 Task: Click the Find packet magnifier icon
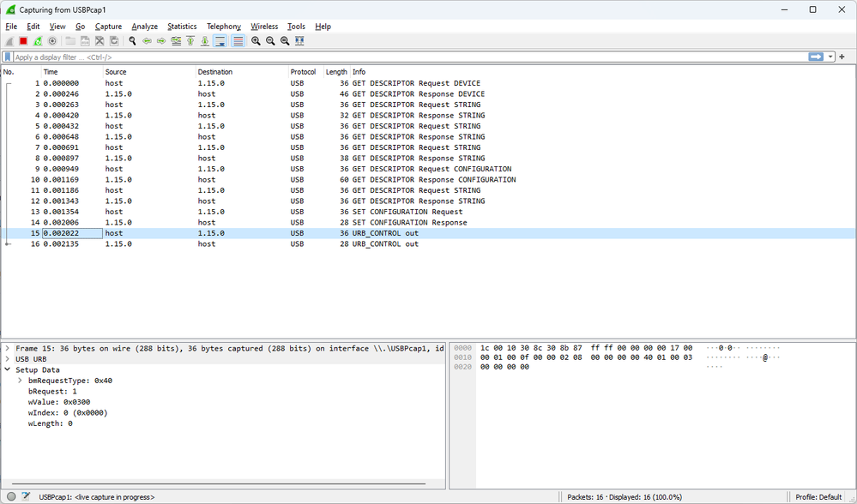tap(132, 41)
